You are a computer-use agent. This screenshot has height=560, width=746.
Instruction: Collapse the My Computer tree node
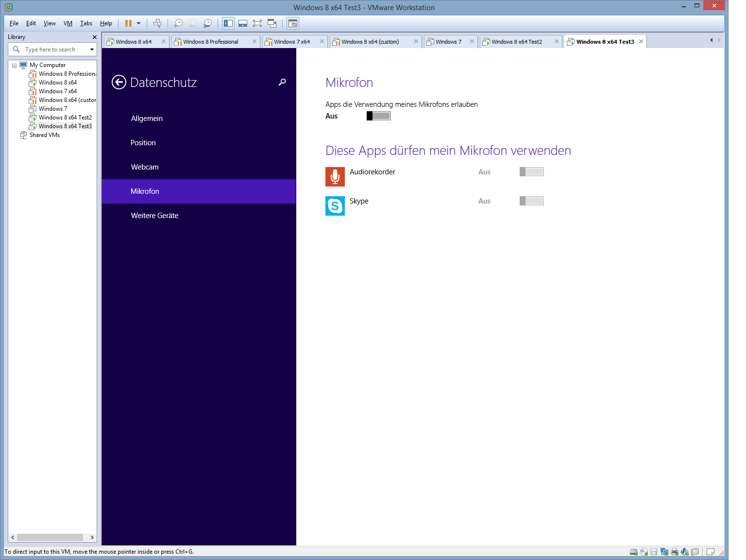(x=14, y=66)
